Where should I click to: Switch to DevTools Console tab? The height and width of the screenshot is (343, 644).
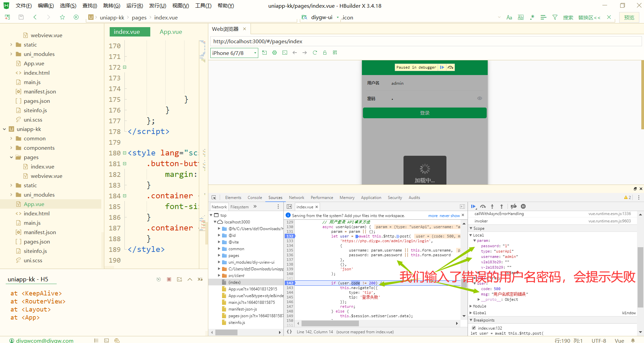pyautogui.click(x=255, y=198)
